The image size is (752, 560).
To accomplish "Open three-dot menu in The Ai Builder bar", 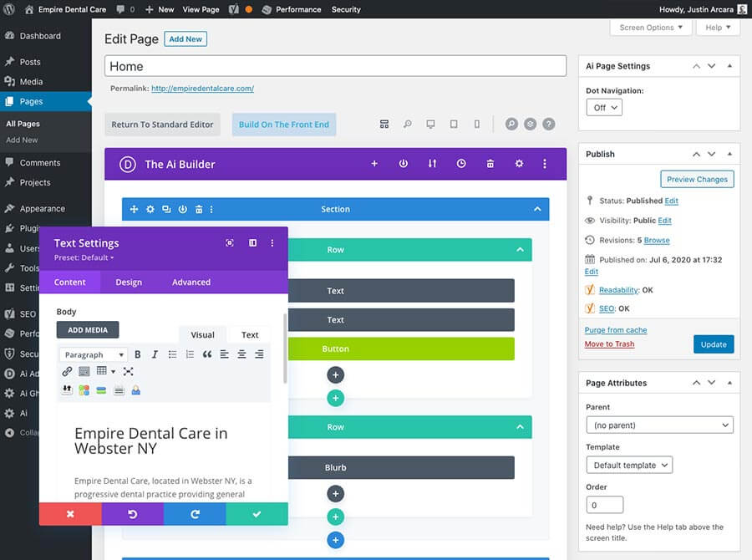I will tap(544, 164).
